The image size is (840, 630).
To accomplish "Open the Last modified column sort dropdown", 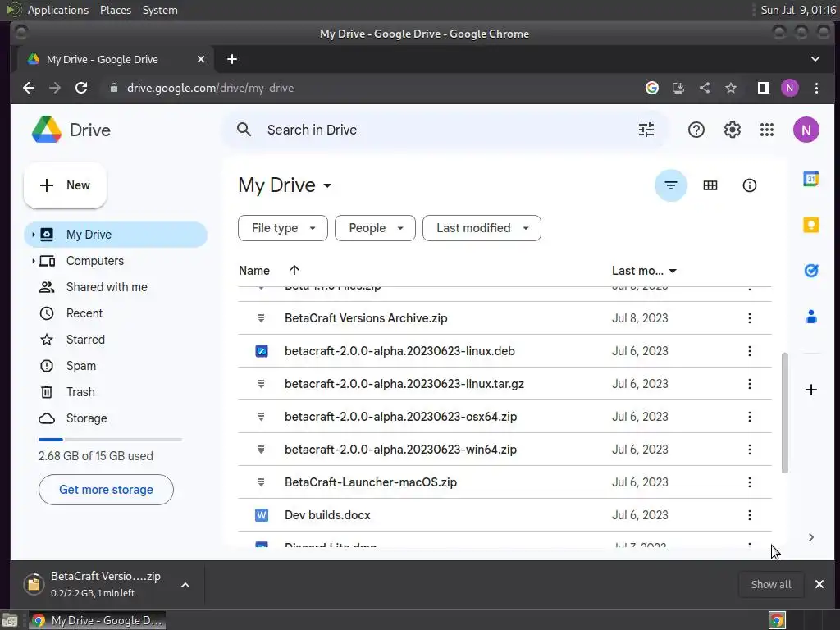I will (673, 271).
